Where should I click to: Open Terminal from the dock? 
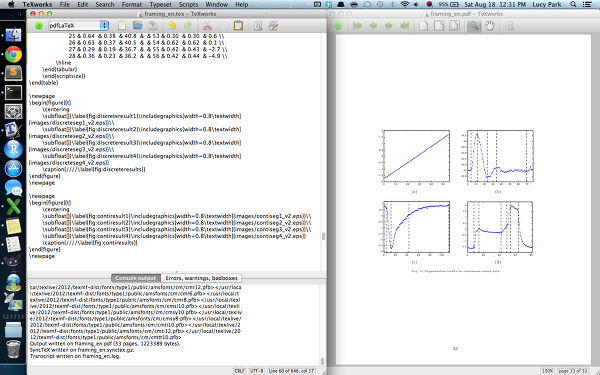(13, 93)
